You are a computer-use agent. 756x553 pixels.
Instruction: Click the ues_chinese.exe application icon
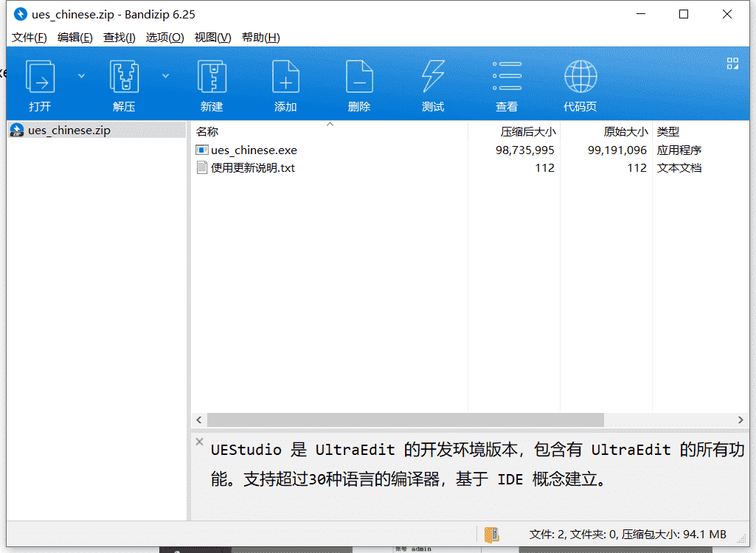[x=201, y=150]
